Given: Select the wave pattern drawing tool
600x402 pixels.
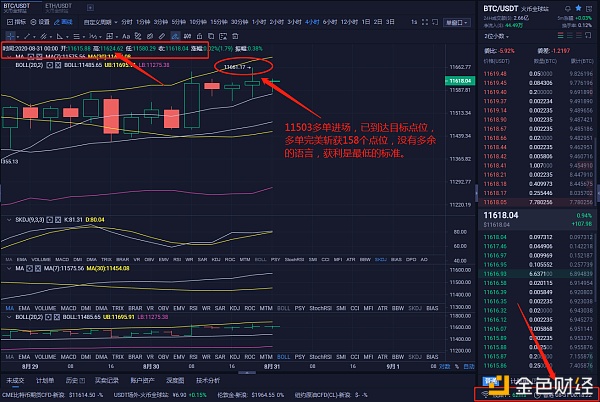Looking at the screenshot, I should click(x=93, y=36).
